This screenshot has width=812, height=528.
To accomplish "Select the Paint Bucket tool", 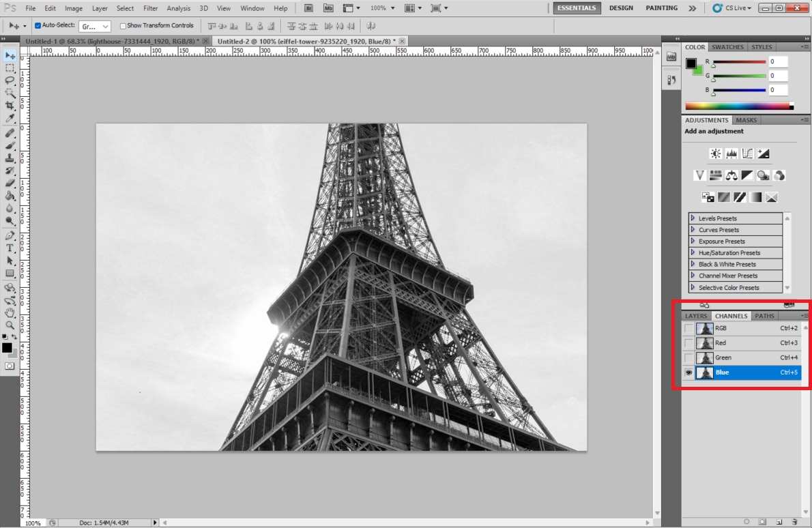I will point(10,196).
